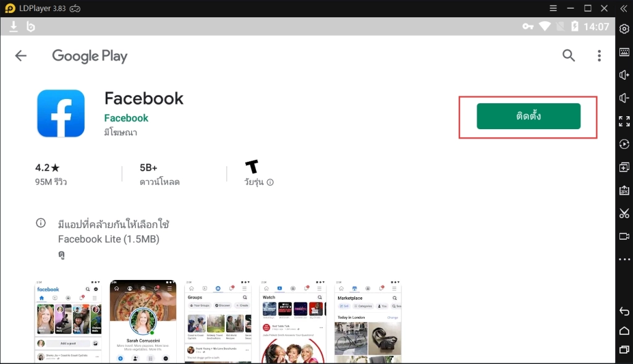Increase volume in LDPlayer sidebar

coord(624,75)
